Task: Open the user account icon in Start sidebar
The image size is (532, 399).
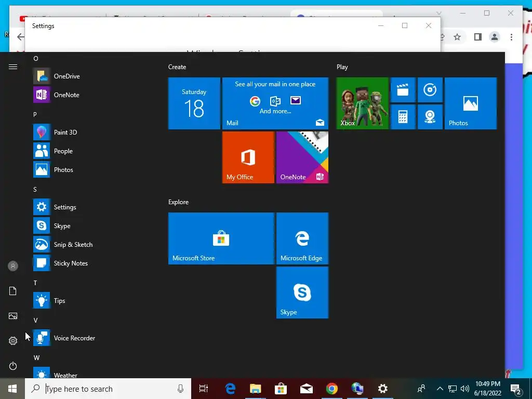Action: [13, 266]
